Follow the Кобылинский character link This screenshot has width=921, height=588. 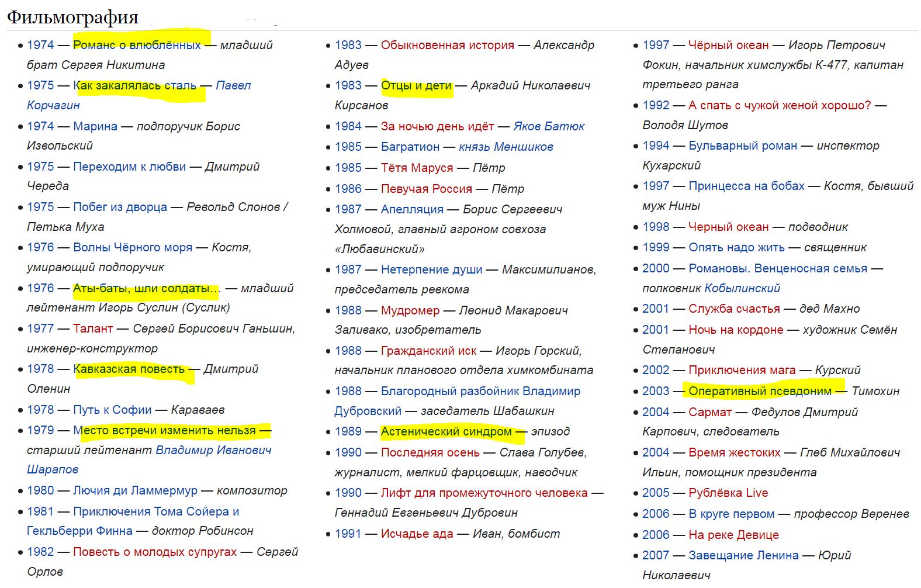point(742,288)
